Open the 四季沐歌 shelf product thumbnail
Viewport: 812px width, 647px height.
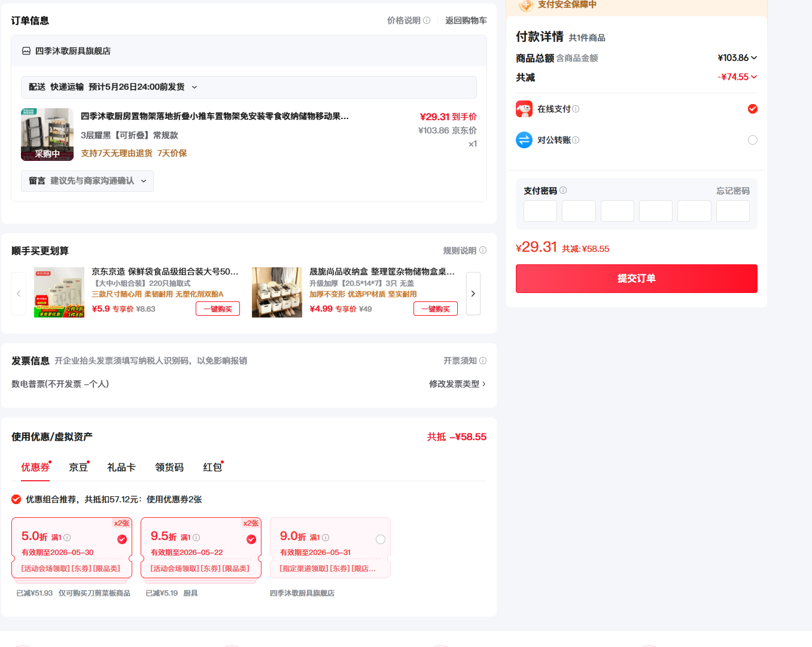[47, 135]
